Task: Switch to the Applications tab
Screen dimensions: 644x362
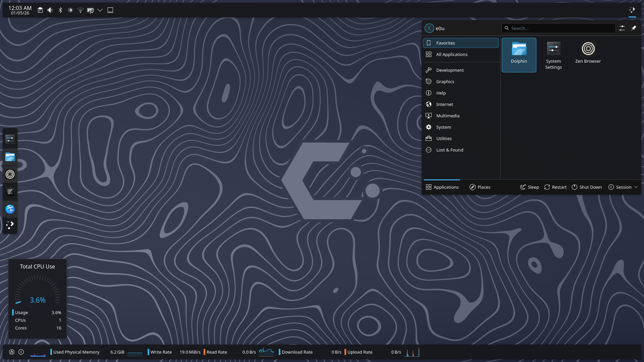Action: pos(442,187)
